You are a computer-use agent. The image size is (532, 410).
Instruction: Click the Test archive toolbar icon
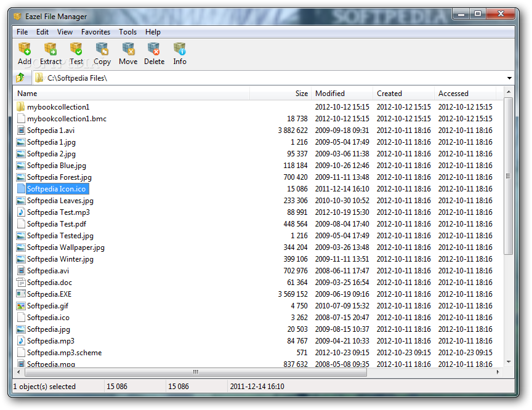tap(76, 49)
